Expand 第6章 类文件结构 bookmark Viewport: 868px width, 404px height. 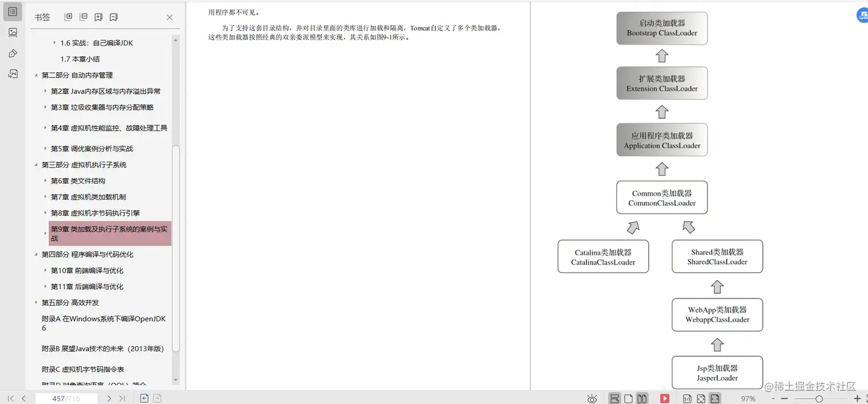point(45,181)
